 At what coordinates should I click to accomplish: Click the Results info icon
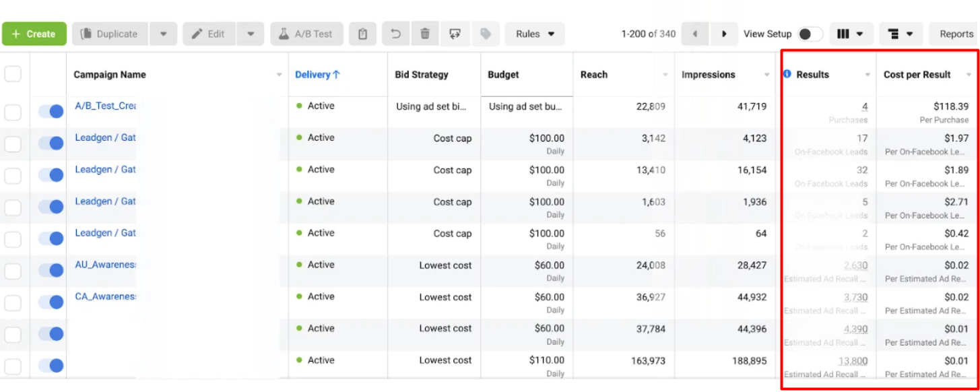point(787,75)
